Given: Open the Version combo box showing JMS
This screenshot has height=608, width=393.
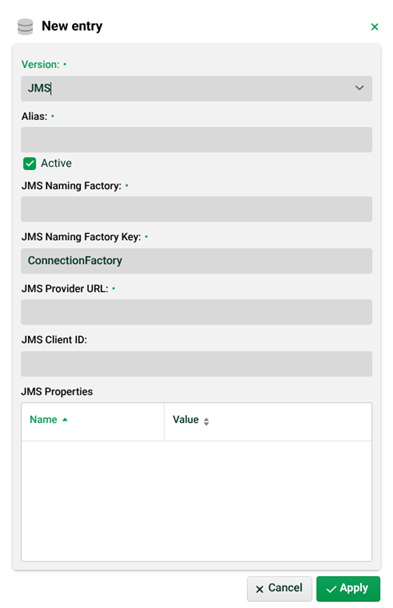Looking at the screenshot, I should point(196,88).
